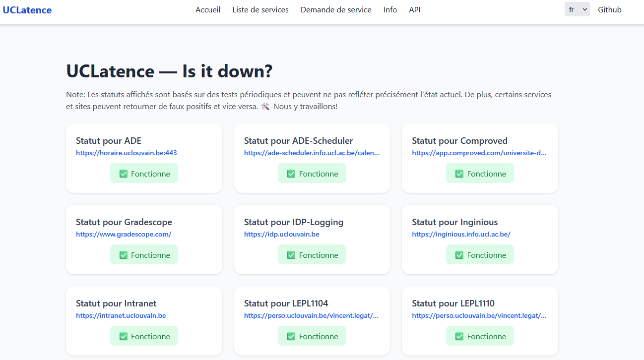Click the Intranet status checkmark icon
Image resolution: width=644 pixels, height=360 pixels.
tap(124, 336)
